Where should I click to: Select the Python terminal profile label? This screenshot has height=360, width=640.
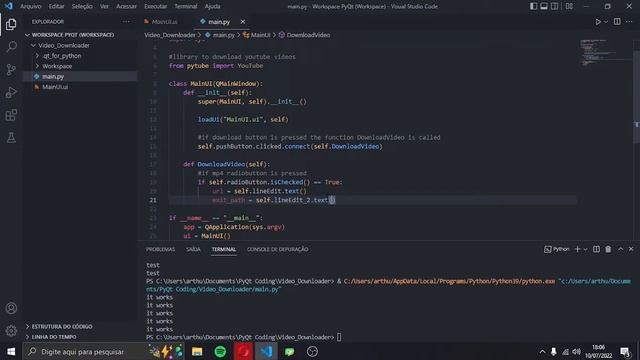coord(557,249)
